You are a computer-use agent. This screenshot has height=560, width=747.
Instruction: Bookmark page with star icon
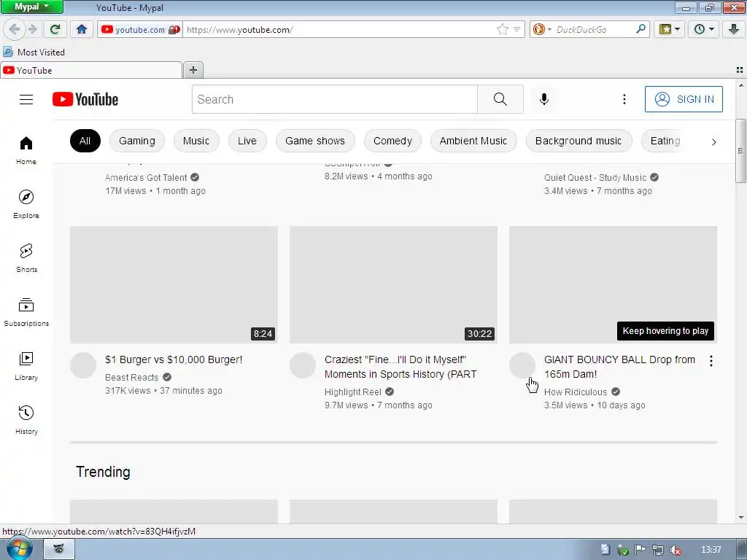click(x=502, y=29)
